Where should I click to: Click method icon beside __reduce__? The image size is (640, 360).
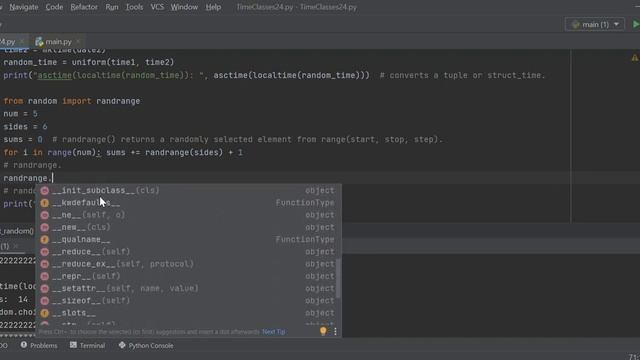point(44,252)
